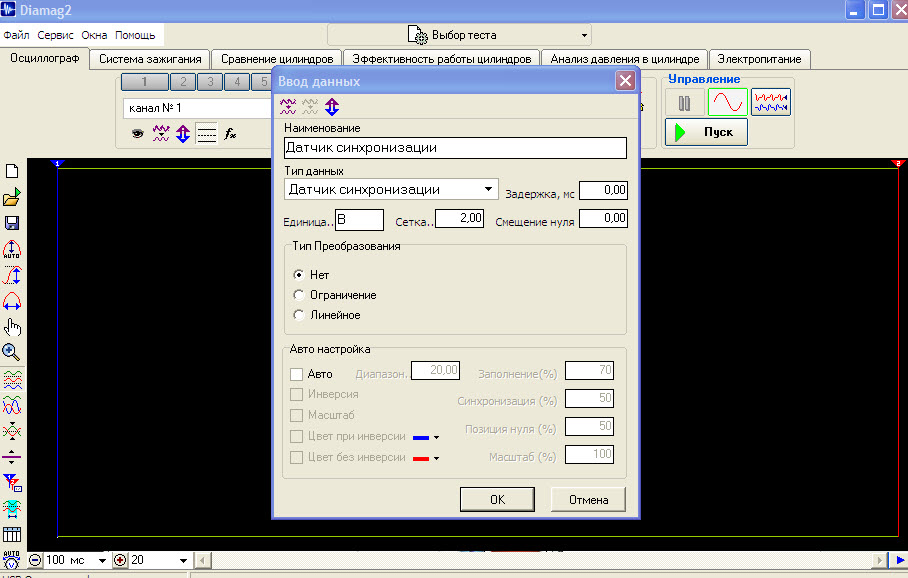Click the Пуск start button

click(706, 132)
